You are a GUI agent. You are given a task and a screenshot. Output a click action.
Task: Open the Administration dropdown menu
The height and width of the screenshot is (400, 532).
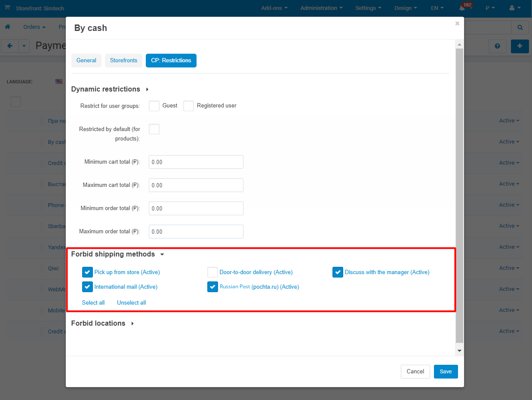[x=322, y=8]
